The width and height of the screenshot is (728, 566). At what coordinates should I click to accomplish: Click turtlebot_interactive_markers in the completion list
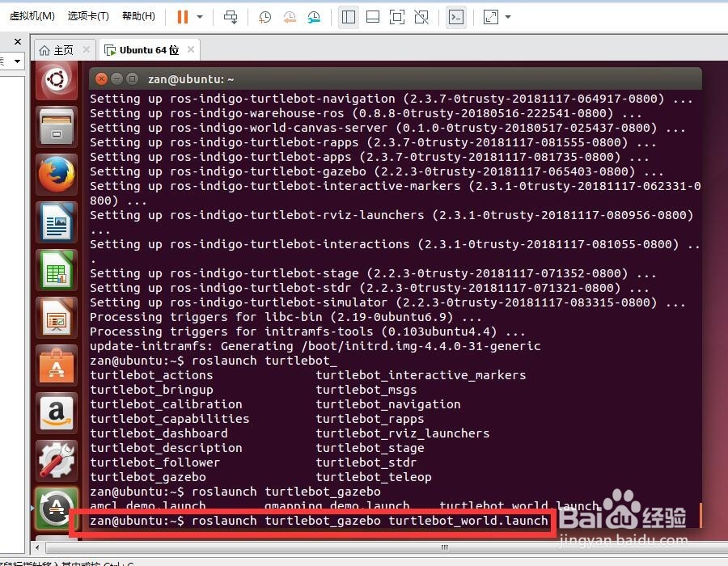pyautogui.click(x=421, y=375)
